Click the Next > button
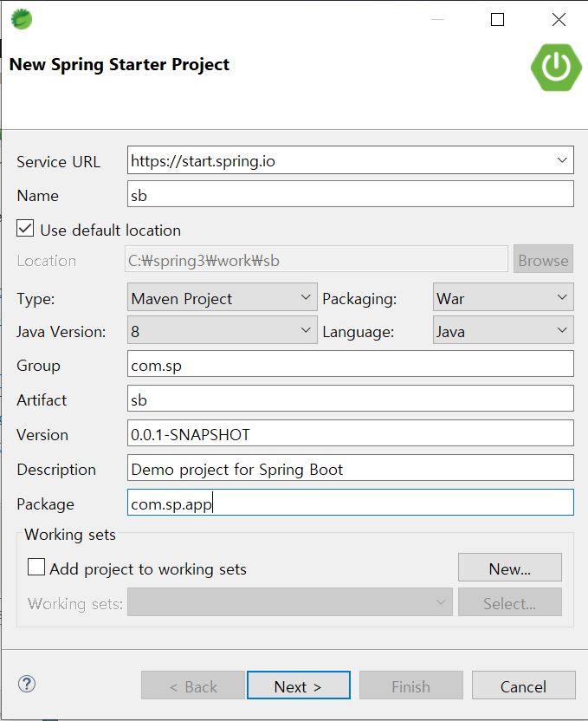This screenshot has width=588, height=721. click(x=299, y=685)
